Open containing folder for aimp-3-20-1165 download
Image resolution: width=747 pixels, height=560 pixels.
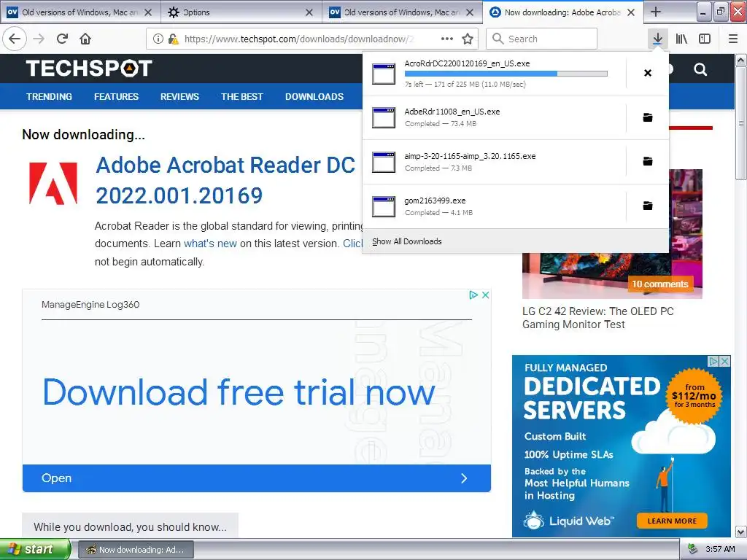[648, 161]
